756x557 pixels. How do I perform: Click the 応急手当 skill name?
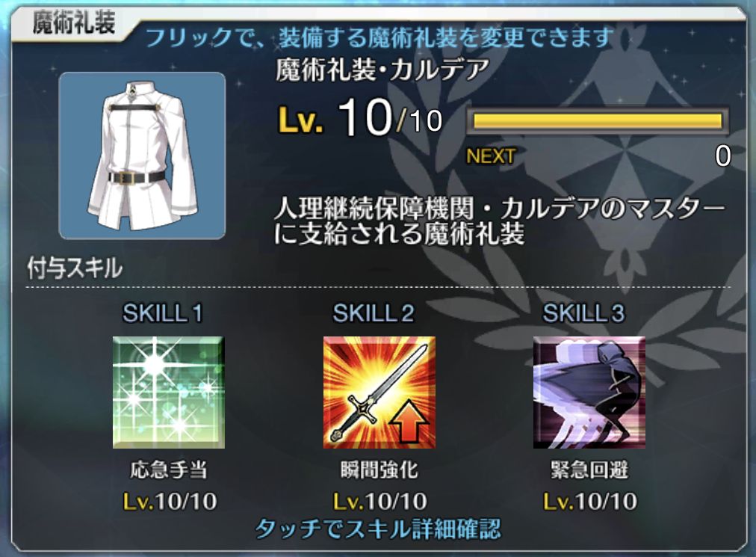coord(169,470)
